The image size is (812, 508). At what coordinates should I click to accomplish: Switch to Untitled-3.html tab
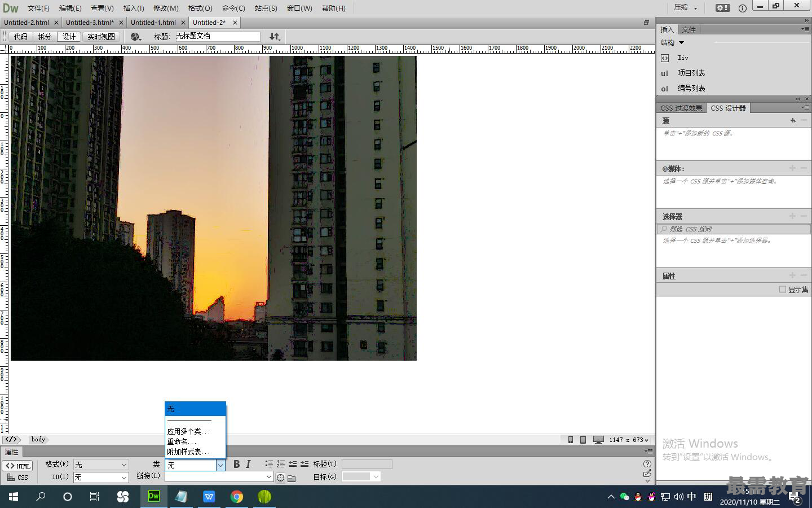(90, 23)
